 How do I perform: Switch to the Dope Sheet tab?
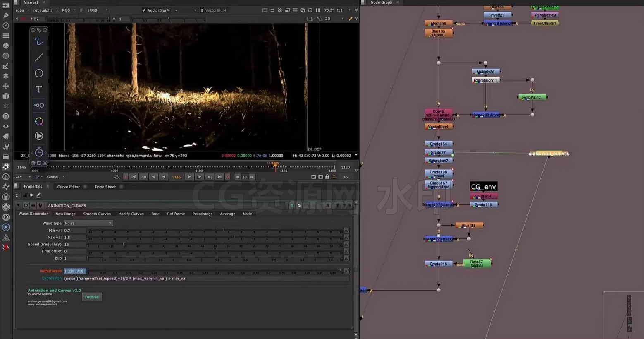pos(105,187)
